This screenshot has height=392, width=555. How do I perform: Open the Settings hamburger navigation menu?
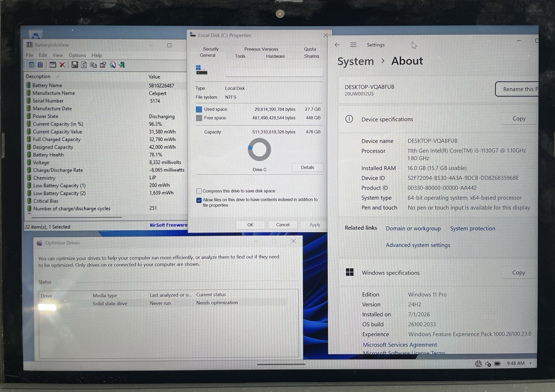[353, 45]
